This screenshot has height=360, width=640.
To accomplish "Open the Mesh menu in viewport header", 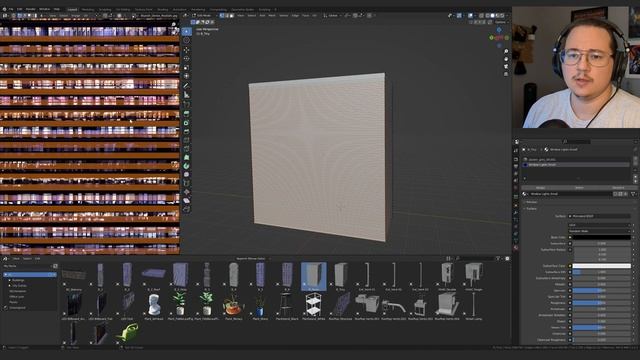I will (x=272, y=16).
